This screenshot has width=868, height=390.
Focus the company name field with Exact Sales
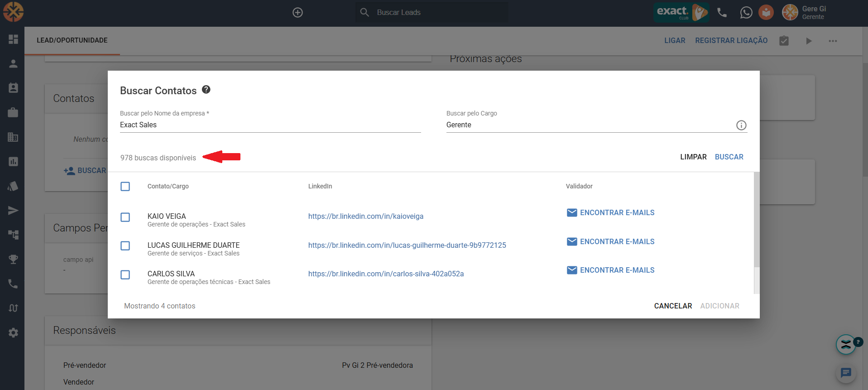tap(270, 125)
